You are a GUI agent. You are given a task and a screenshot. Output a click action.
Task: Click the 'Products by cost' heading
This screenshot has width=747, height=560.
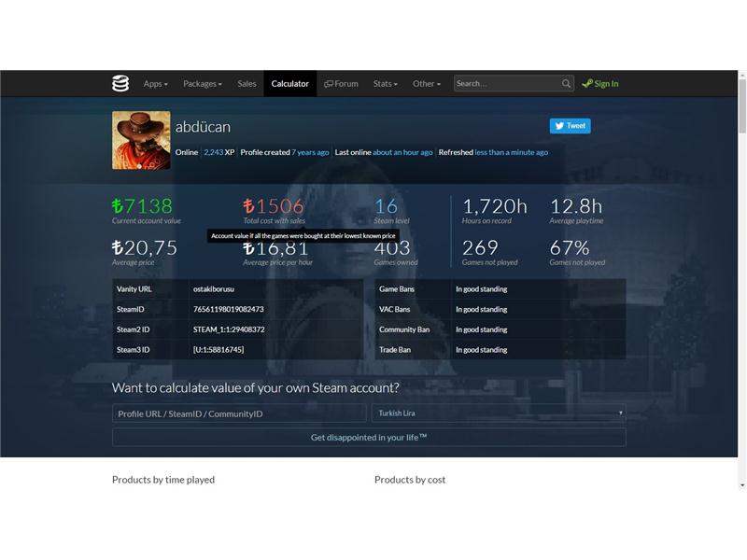[410, 480]
